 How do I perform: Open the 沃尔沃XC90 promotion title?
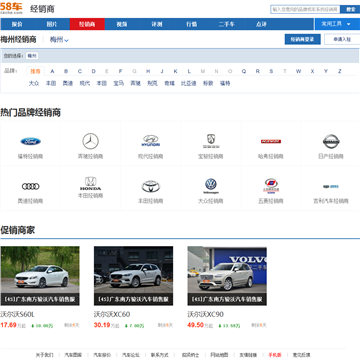(x=206, y=314)
